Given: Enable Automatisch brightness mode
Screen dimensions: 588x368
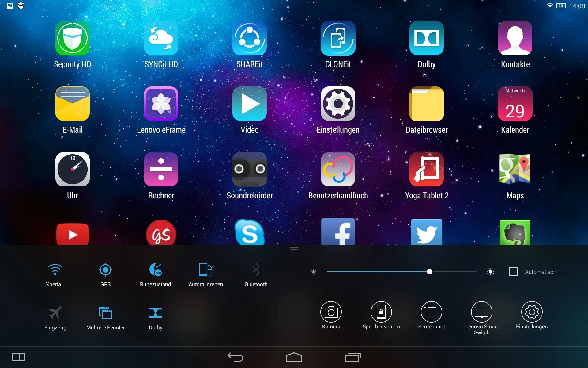Looking at the screenshot, I should coord(514,272).
